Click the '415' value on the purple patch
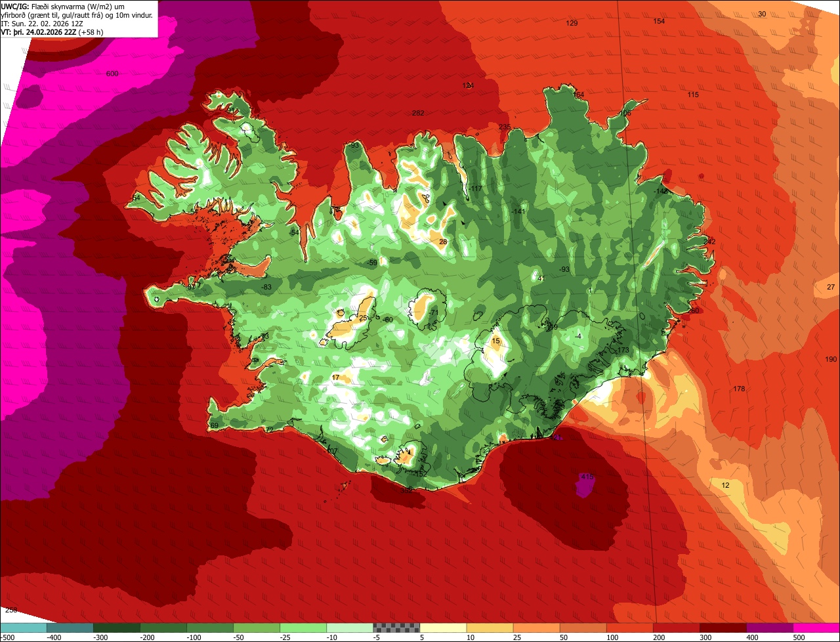The width and height of the screenshot is (840, 642). click(x=587, y=477)
